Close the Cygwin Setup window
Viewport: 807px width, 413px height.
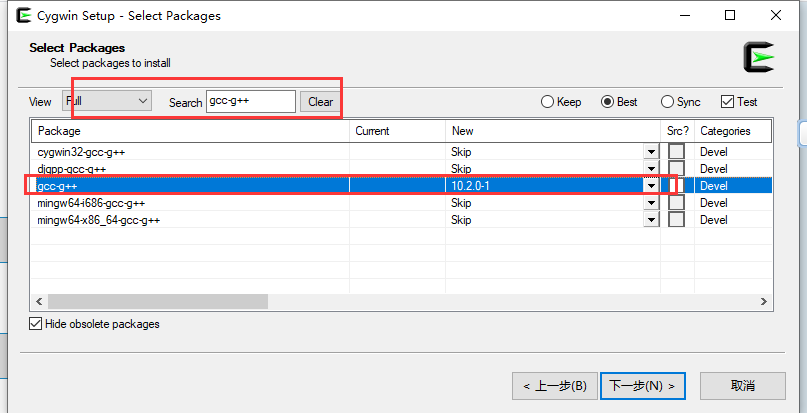coord(776,15)
